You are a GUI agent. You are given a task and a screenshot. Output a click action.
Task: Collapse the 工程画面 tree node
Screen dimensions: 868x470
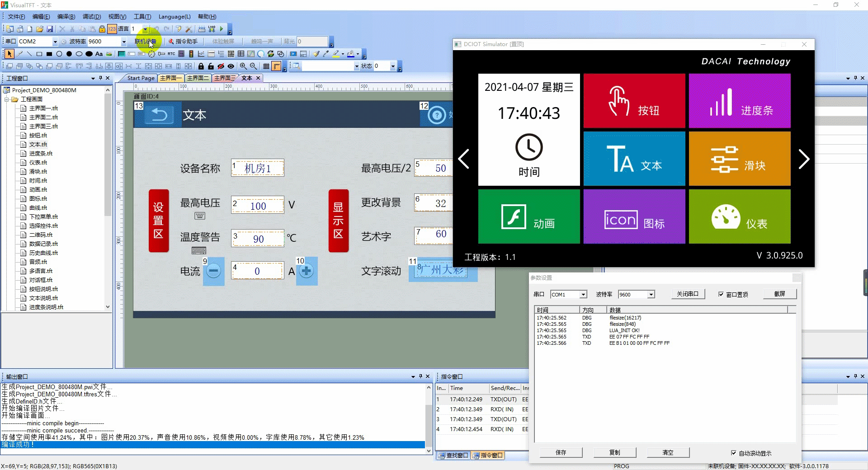(x=7, y=99)
